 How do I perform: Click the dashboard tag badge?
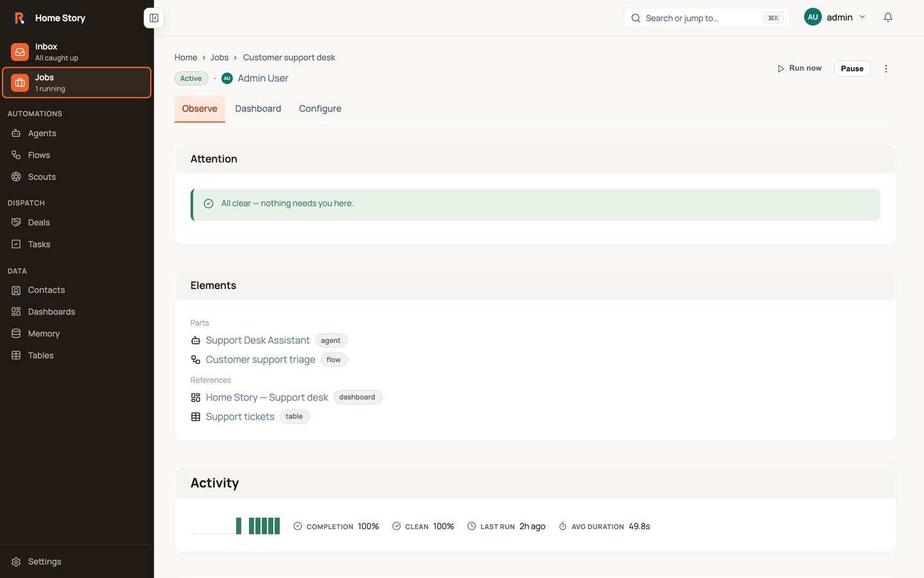tap(357, 397)
